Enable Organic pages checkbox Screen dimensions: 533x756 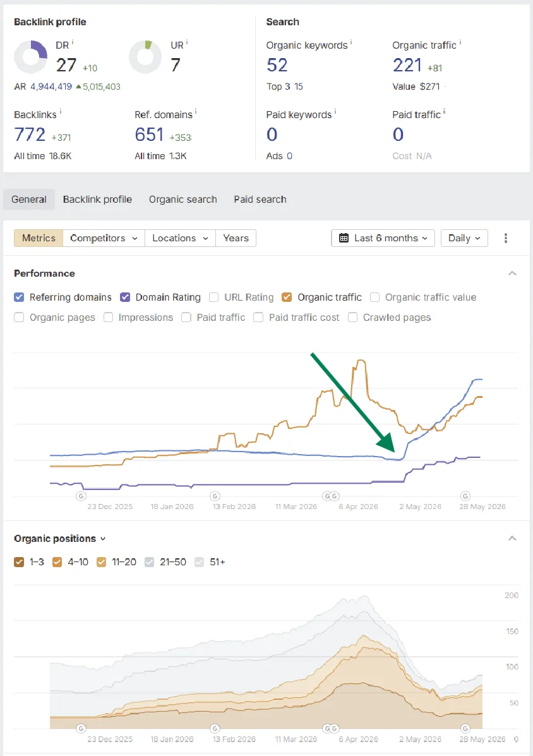point(20,317)
